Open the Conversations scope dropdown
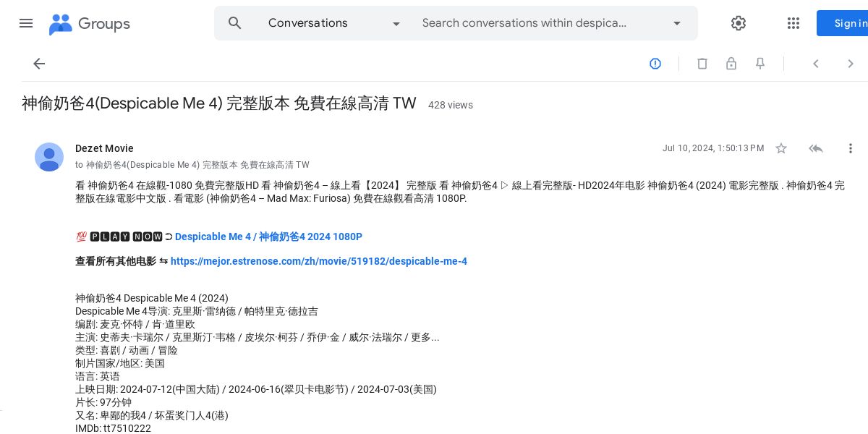The width and height of the screenshot is (868, 434). click(334, 23)
